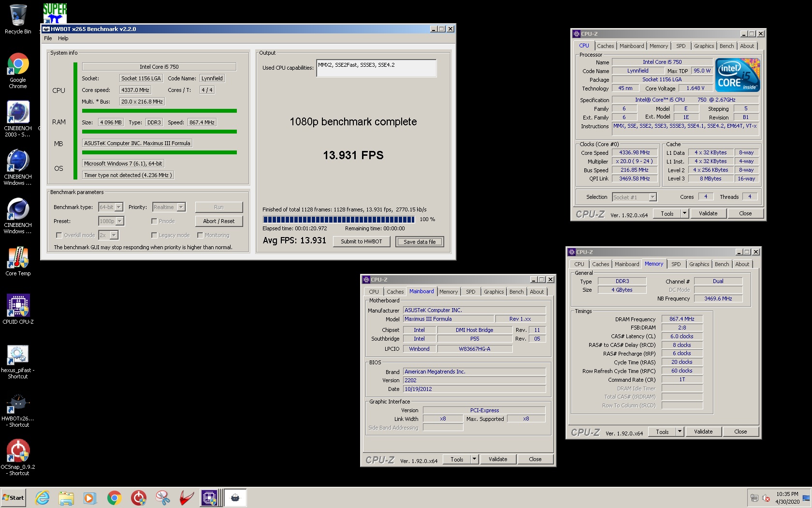The width and height of the screenshot is (812, 508).
Task: Click Validate in the CPU-Z CPU window
Action: point(708,213)
